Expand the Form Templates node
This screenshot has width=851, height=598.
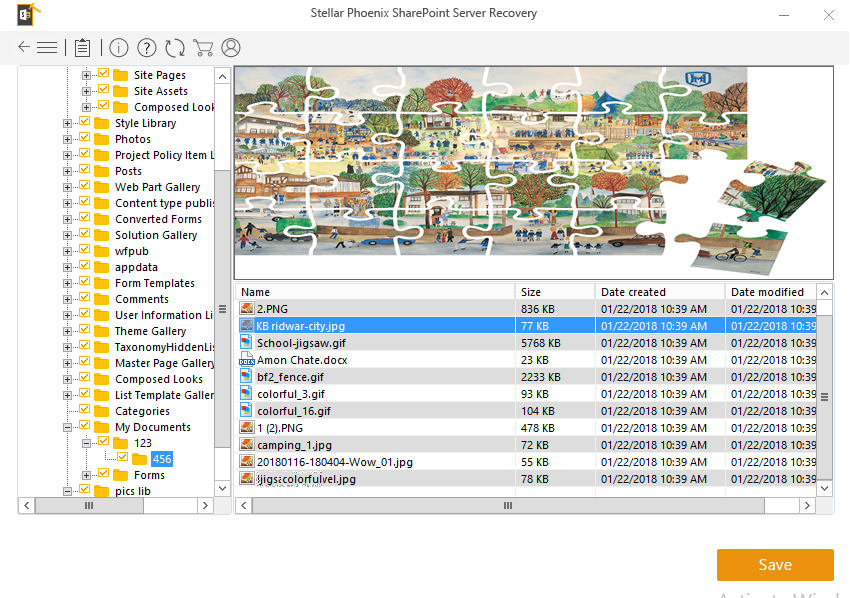pos(67,283)
